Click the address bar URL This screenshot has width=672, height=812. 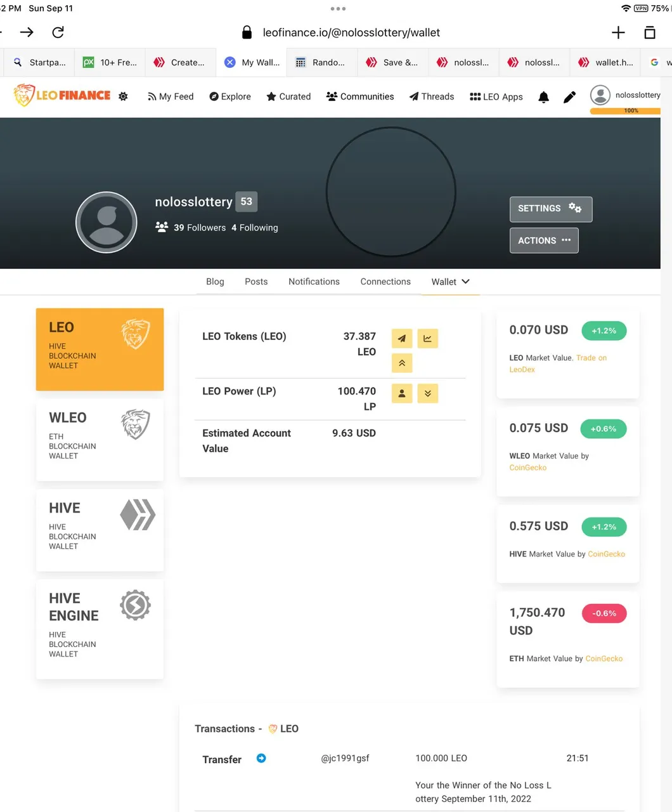pyautogui.click(x=351, y=32)
